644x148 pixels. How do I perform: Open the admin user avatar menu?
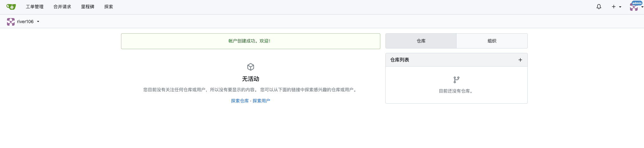[636, 6]
